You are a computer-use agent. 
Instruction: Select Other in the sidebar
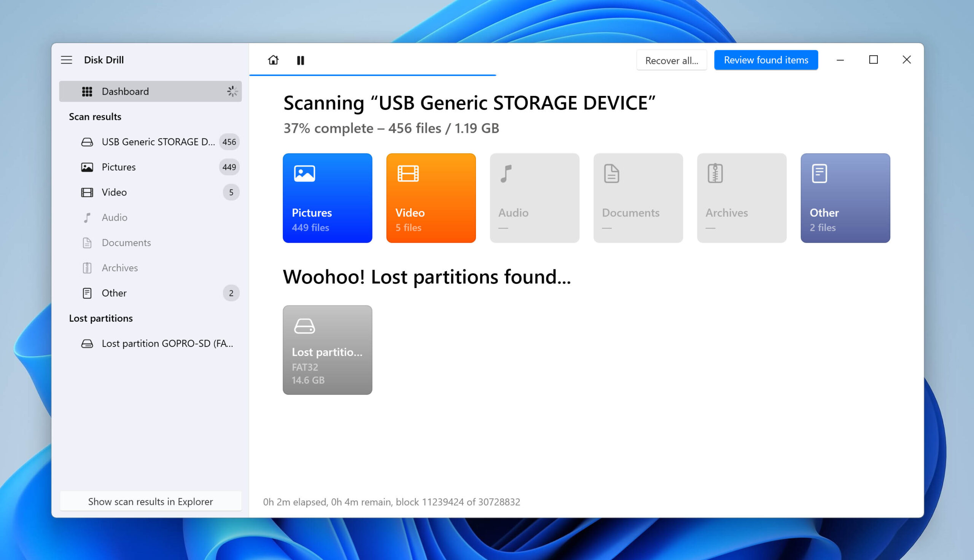[x=150, y=293]
